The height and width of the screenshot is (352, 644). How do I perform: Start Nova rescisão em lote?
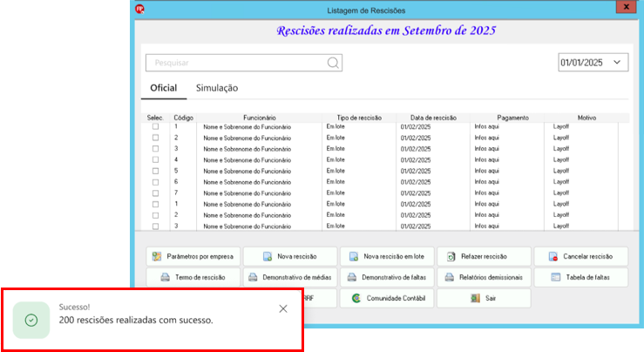(387, 256)
